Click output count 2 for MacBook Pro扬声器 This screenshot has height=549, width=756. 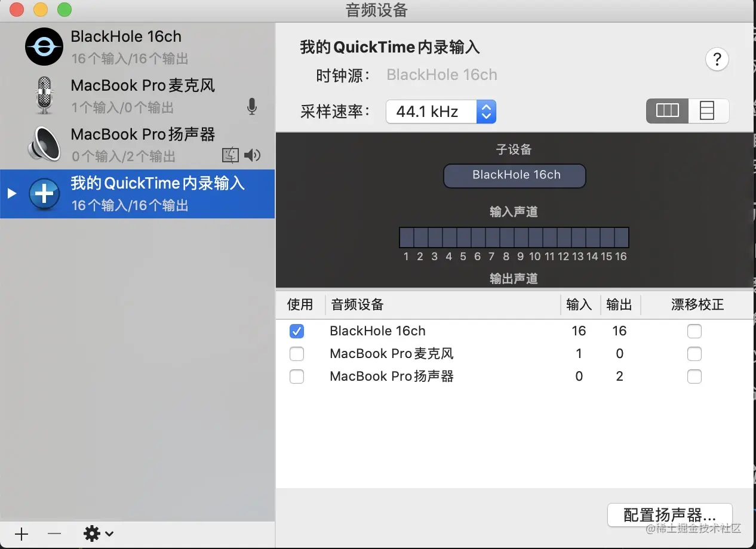click(x=619, y=377)
